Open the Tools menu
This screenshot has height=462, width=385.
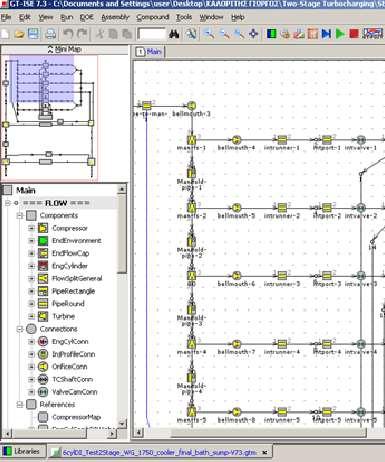(184, 17)
